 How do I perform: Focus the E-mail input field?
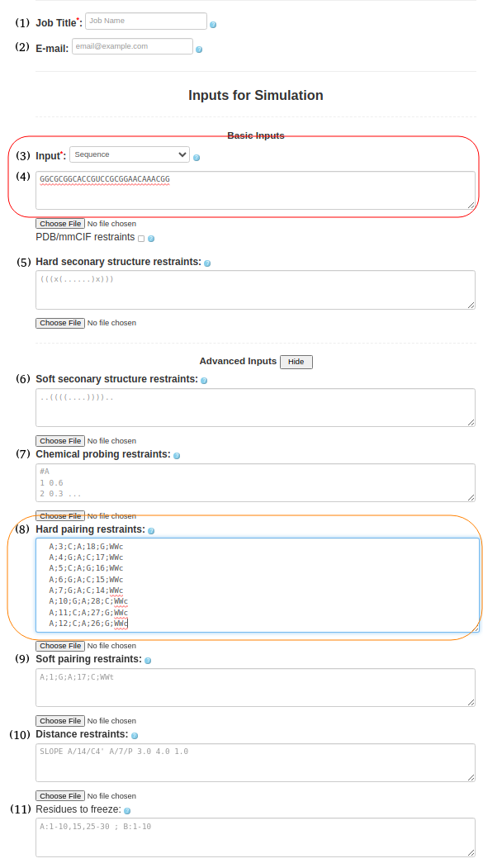point(132,46)
